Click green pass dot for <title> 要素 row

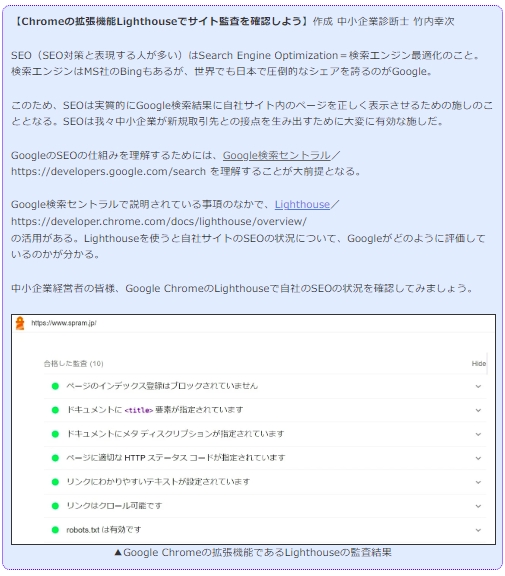(55, 410)
